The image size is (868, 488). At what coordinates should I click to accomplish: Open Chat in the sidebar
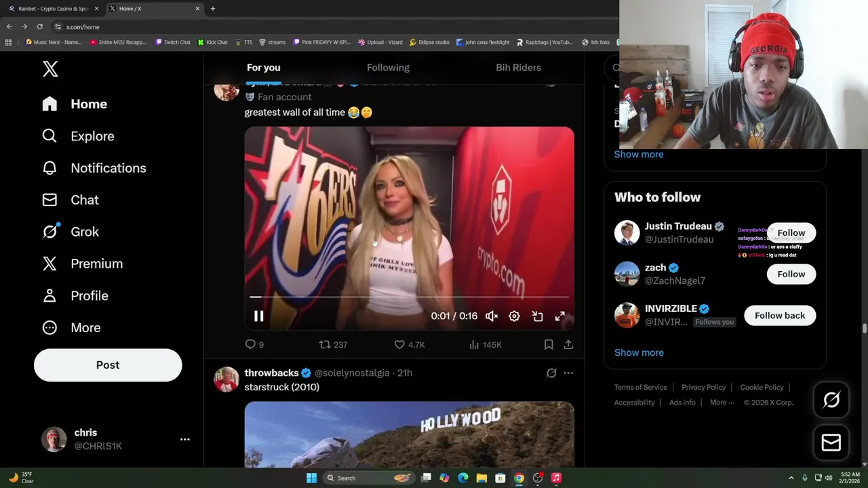click(71, 200)
